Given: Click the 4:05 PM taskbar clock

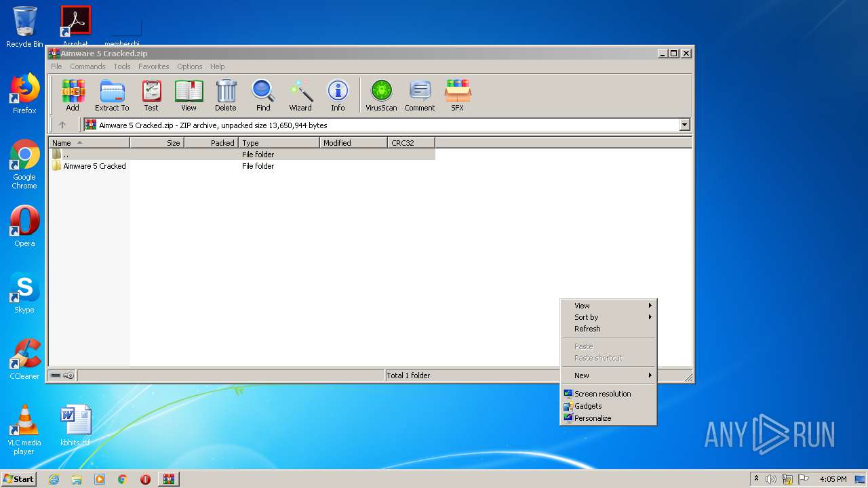Looking at the screenshot, I should 833,479.
